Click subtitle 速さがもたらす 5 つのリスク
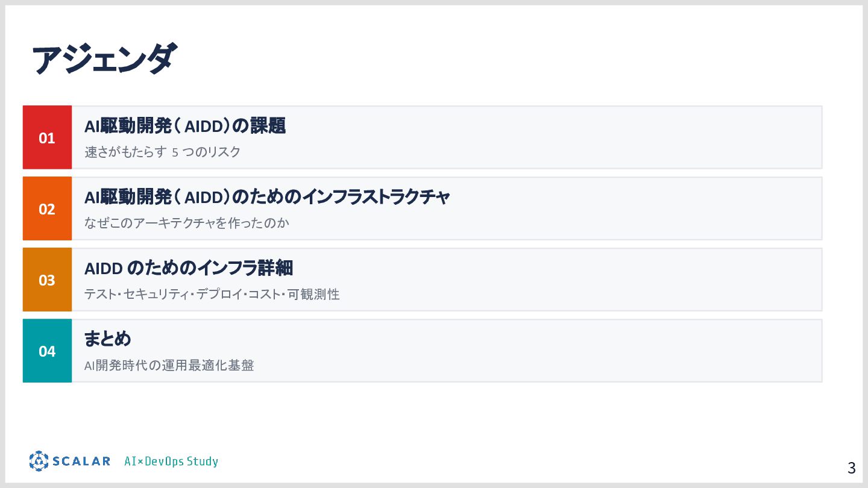 162,152
